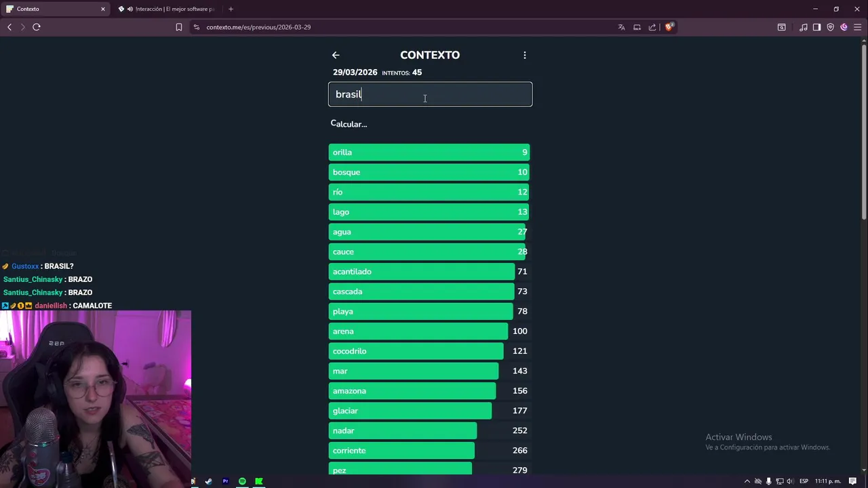This screenshot has height=488, width=868.
Task: Reload the current page
Action: pos(37,27)
